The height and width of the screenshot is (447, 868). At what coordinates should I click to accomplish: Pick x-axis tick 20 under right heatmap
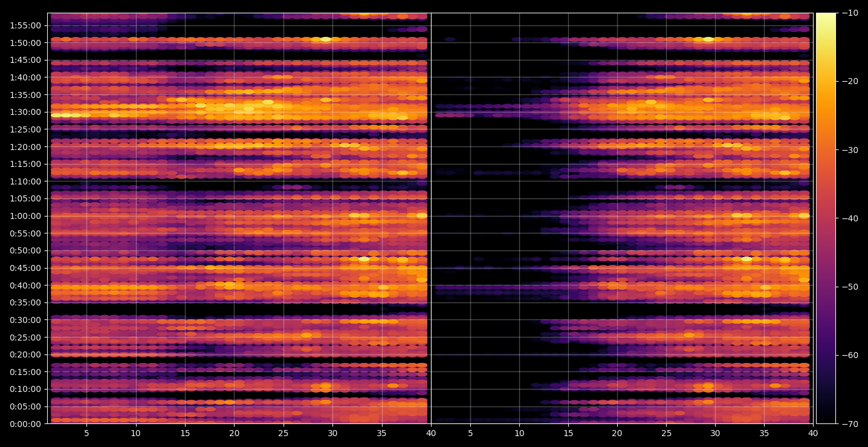617,433
